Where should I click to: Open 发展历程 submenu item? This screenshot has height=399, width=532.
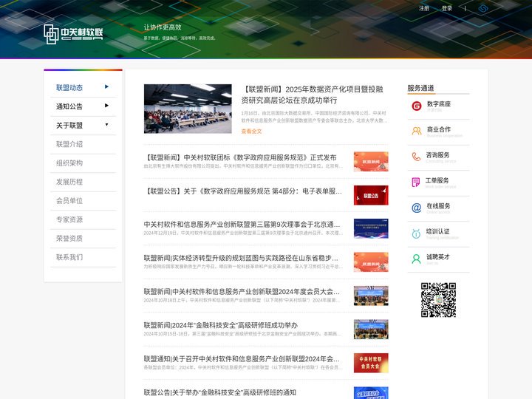click(69, 182)
